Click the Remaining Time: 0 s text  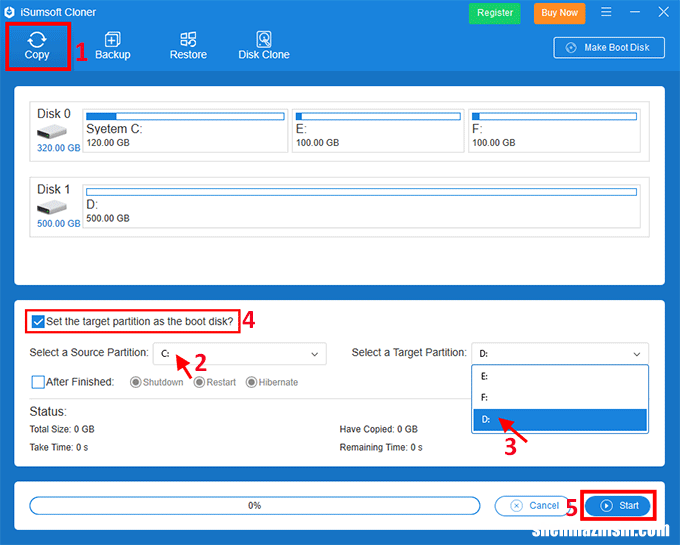pos(381,447)
